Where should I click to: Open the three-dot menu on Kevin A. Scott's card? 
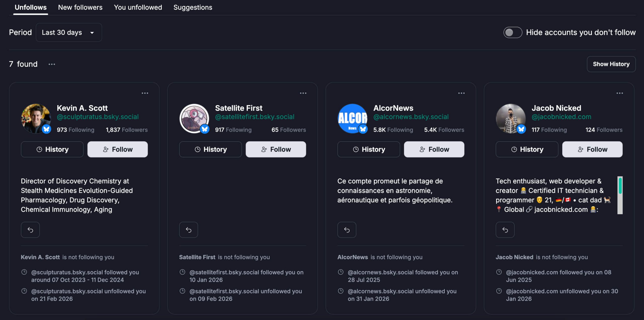click(145, 93)
